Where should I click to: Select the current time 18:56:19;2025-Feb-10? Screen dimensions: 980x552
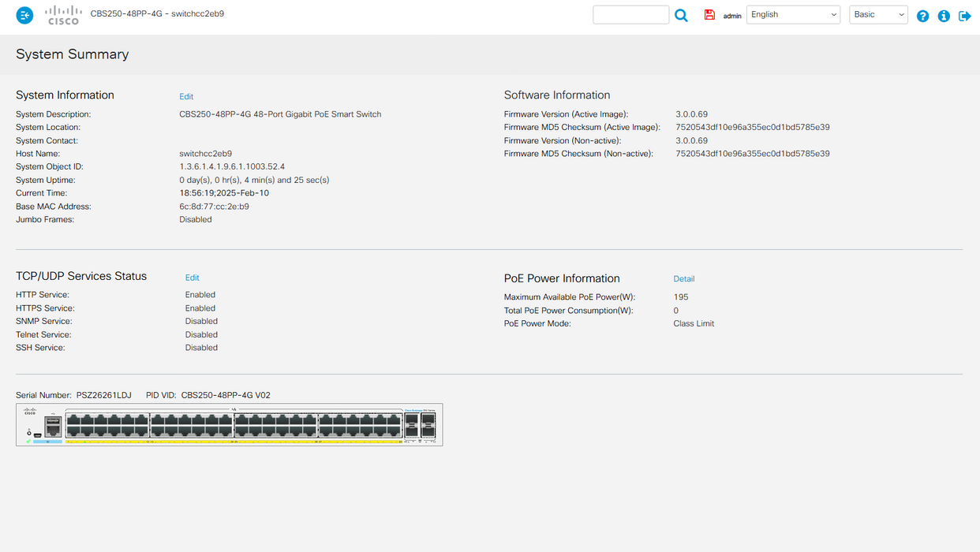(x=224, y=193)
